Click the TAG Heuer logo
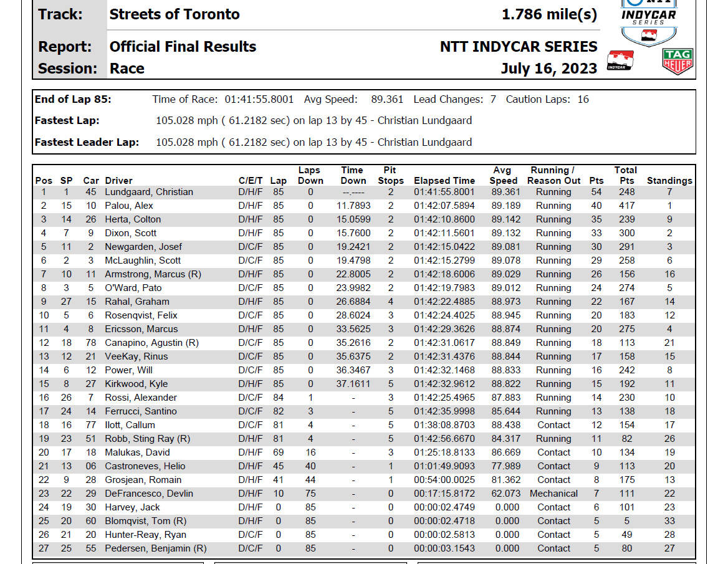 tap(678, 61)
